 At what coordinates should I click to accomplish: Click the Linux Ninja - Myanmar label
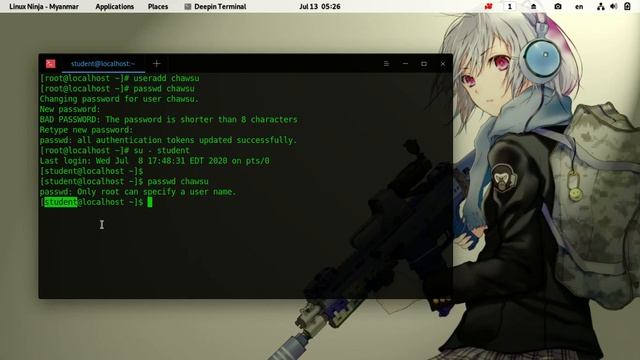coord(44,7)
